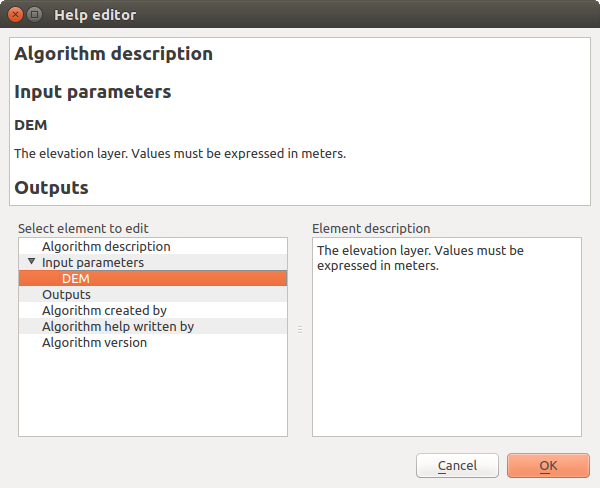Click the Help editor title bar
Image resolution: width=600 pixels, height=488 pixels.
(300, 15)
